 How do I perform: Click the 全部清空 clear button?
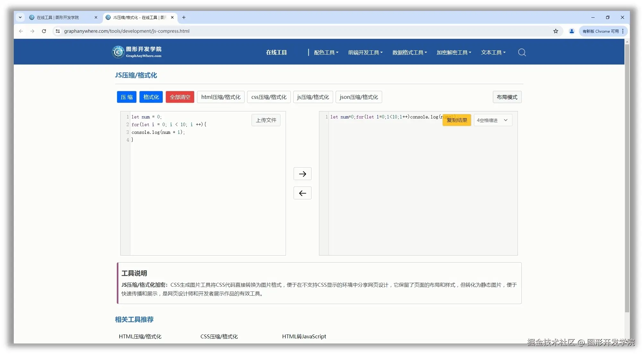[x=179, y=97]
